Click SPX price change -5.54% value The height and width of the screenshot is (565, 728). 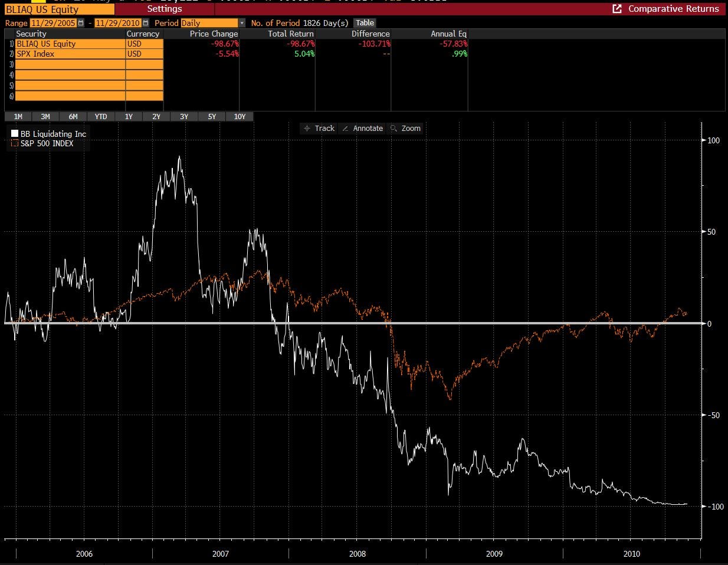click(227, 54)
